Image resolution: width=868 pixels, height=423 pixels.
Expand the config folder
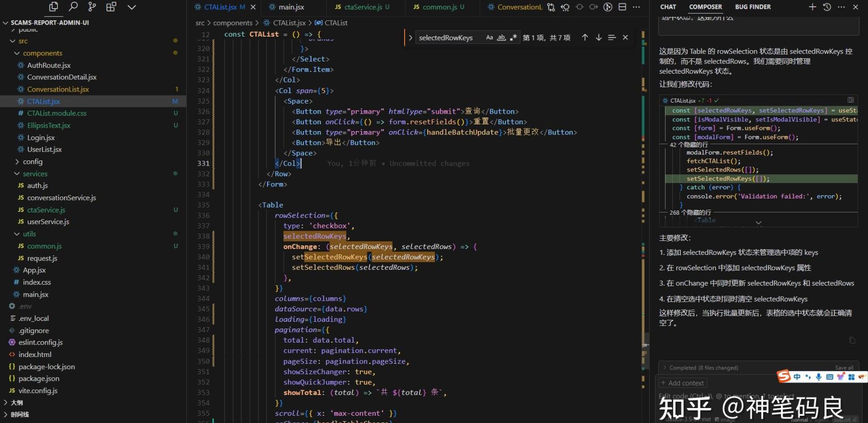coord(32,162)
